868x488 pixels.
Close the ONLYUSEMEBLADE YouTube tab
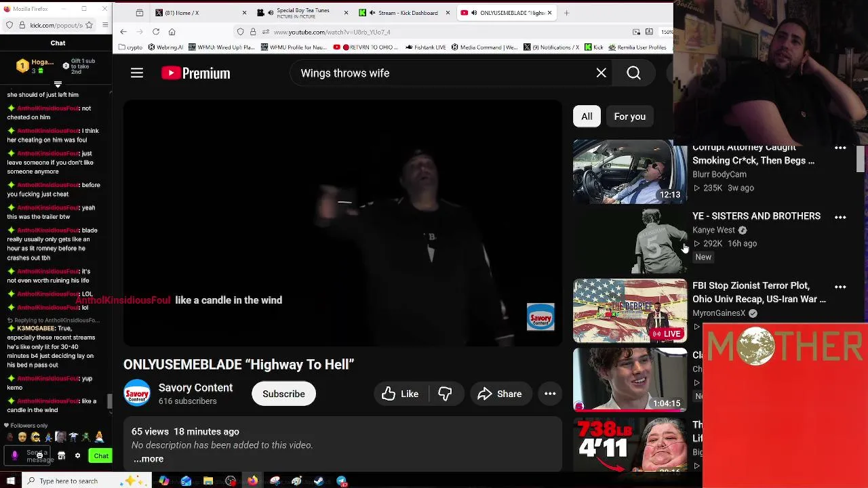(549, 13)
